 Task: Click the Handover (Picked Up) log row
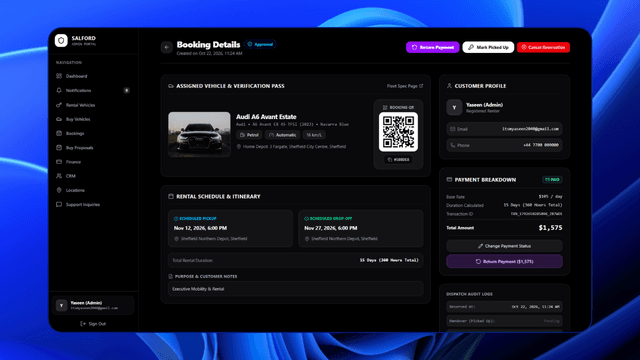click(x=504, y=321)
